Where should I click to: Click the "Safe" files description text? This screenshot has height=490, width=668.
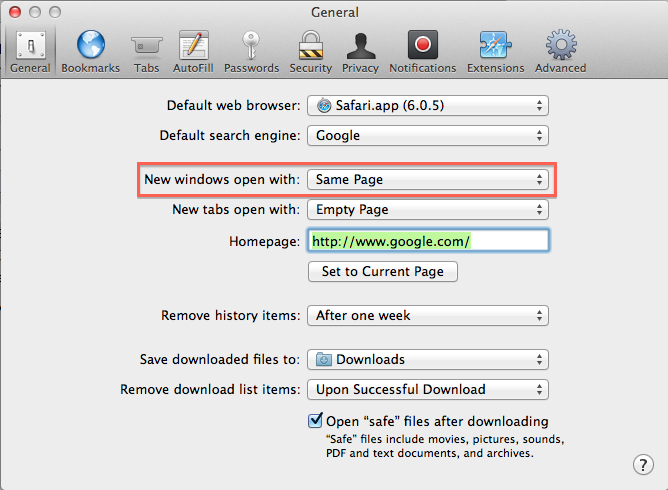(445, 446)
